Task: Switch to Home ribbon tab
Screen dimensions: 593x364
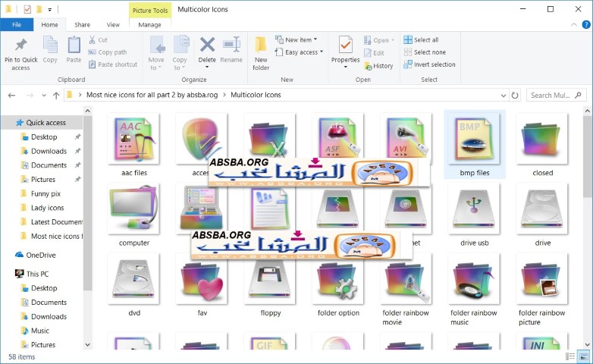Action: coord(49,24)
